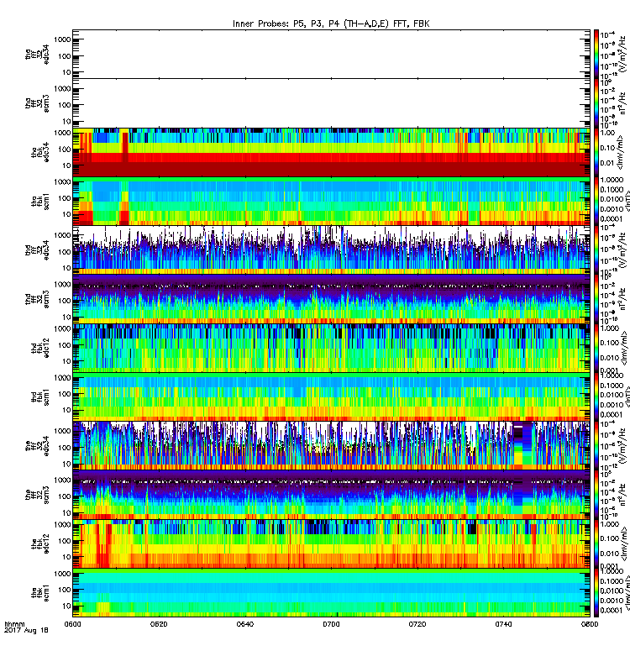Click the '2017 Aug 18' date label

pos(26,631)
